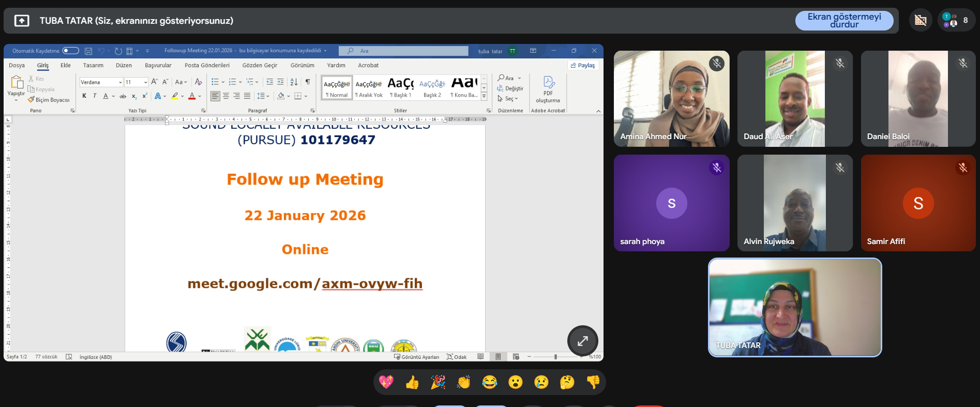980x407 pixels.
Task: Send the thumbs up reaction emoji
Action: pos(412,382)
